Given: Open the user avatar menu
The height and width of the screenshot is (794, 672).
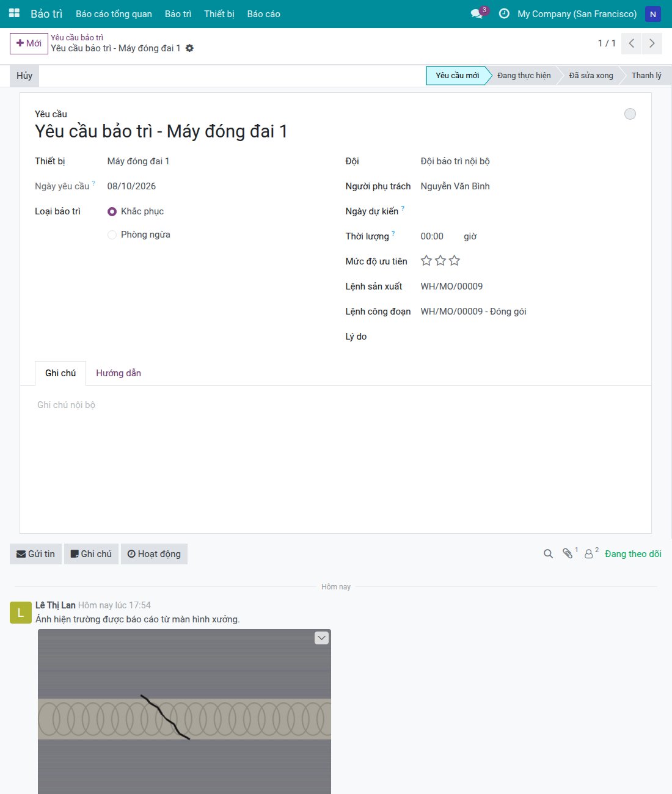Looking at the screenshot, I should 653,14.
